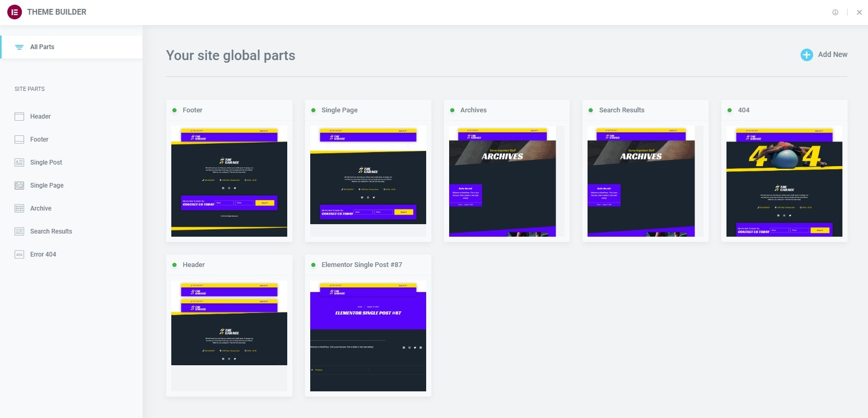This screenshot has width=868, height=418.
Task: Click the info icon in top bar
Action: coord(835,13)
